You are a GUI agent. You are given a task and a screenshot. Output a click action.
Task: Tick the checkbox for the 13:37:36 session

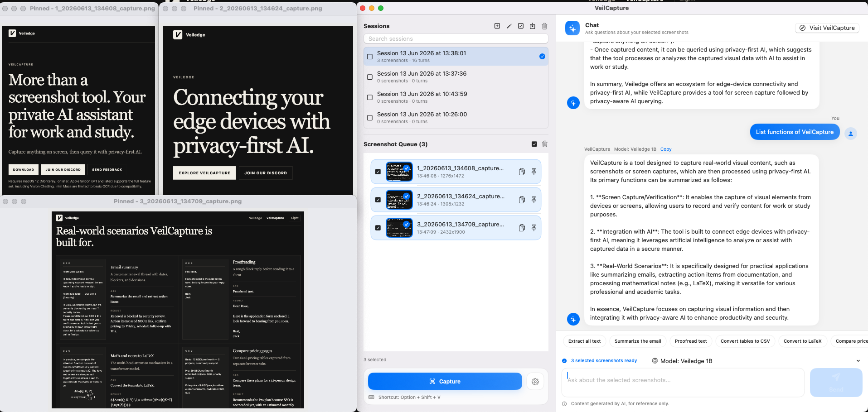(x=370, y=77)
